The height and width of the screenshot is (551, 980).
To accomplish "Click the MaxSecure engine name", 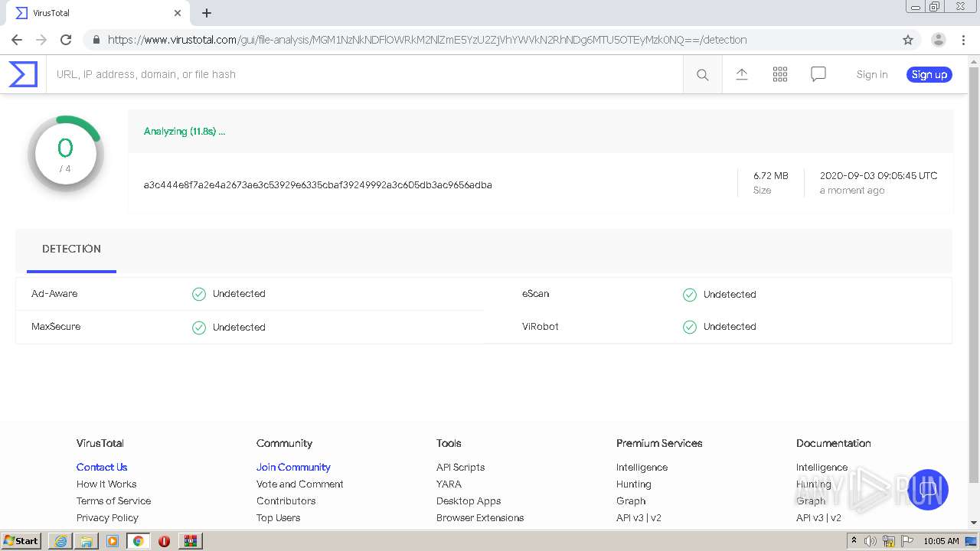I will (x=56, y=326).
